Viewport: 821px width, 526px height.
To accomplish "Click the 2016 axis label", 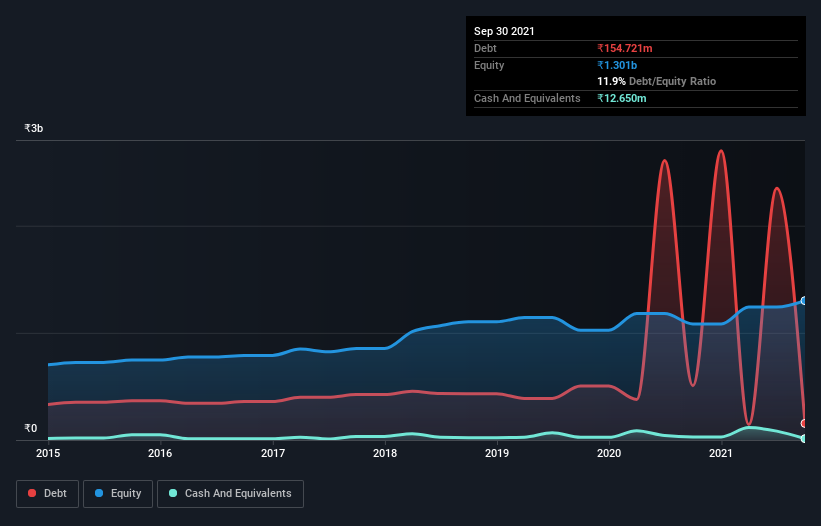I will click(x=160, y=453).
